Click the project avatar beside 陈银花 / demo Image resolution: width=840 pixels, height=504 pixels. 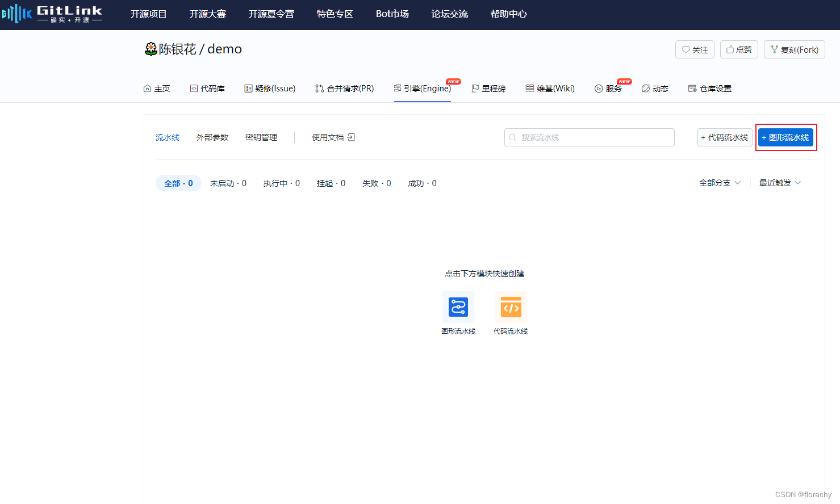[150, 49]
